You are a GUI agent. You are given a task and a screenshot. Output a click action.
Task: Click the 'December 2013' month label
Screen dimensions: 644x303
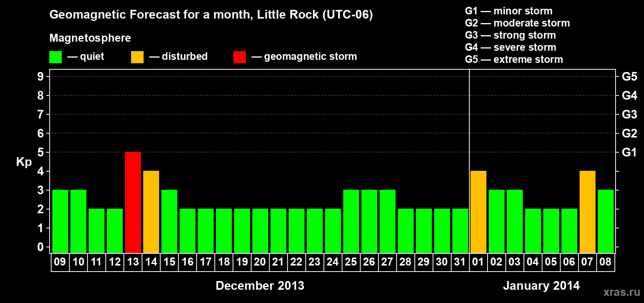click(x=260, y=286)
